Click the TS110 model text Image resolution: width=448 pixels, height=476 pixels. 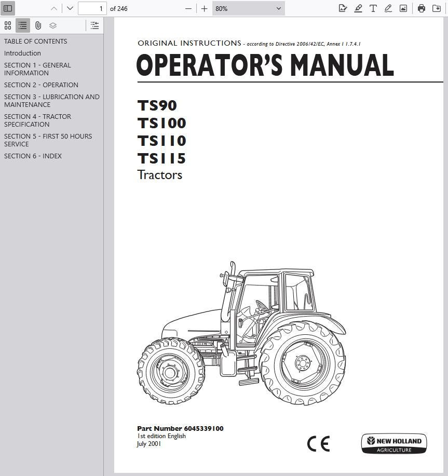click(x=162, y=141)
